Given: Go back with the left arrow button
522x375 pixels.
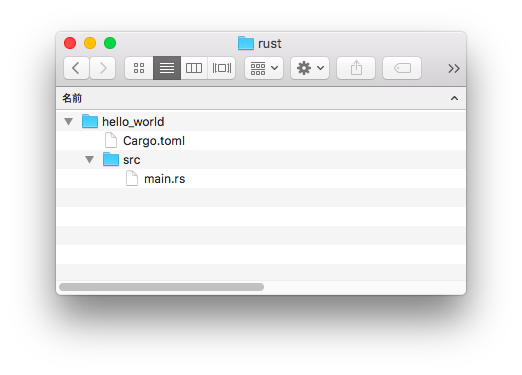Looking at the screenshot, I should tap(76, 68).
